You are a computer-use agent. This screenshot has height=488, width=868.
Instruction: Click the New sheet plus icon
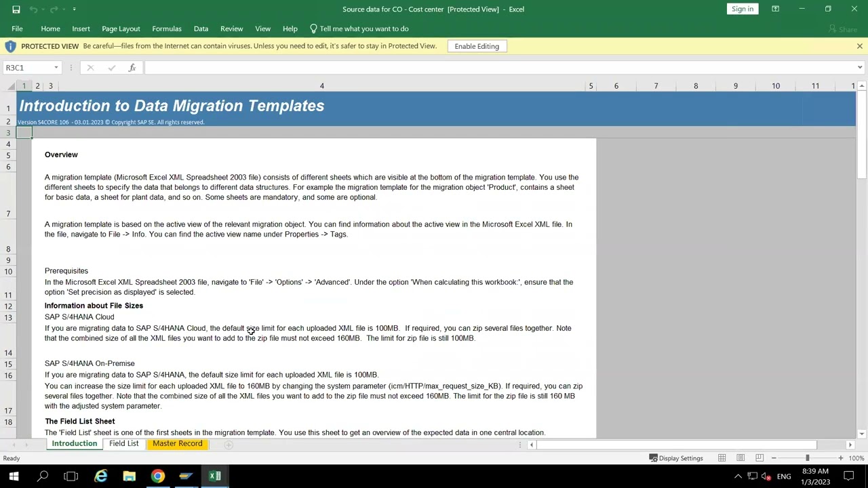[229, 445]
